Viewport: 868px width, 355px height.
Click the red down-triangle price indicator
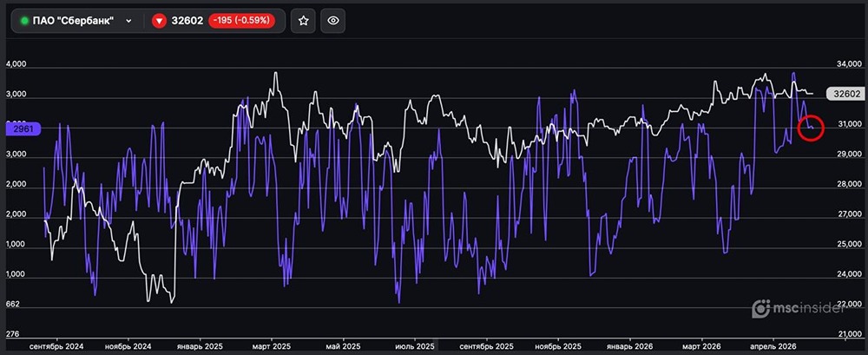click(160, 21)
